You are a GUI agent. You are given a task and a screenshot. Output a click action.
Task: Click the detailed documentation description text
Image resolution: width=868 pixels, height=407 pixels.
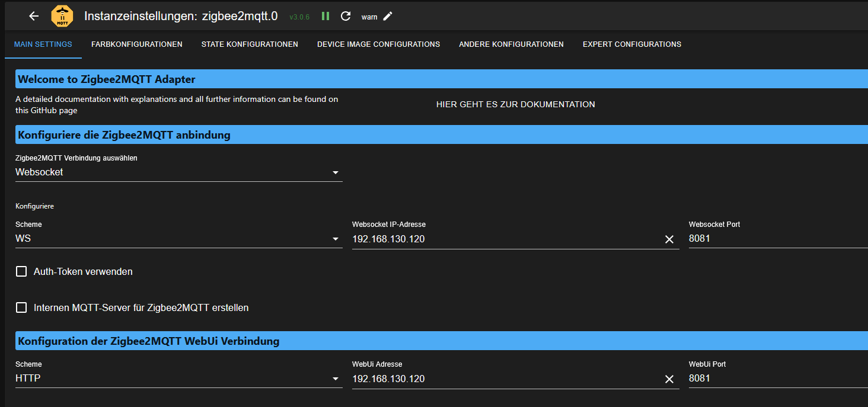click(177, 105)
